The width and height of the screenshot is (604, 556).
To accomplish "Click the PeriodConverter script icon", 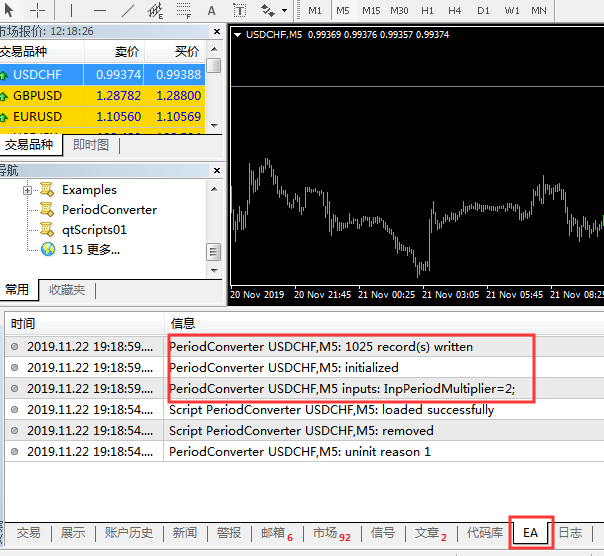I will tap(47, 210).
